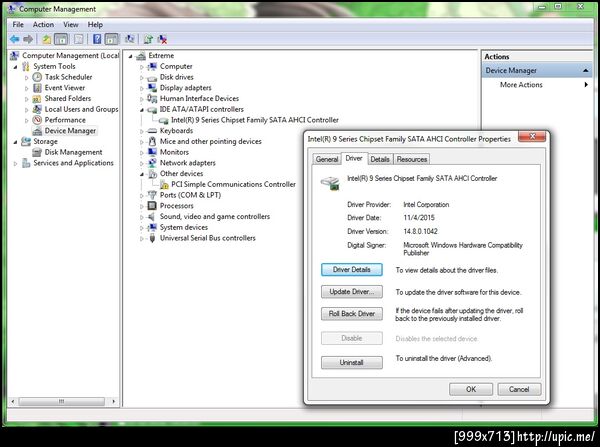Expand the Disk drives category
The width and height of the screenshot is (600, 447).
[x=142, y=78]
